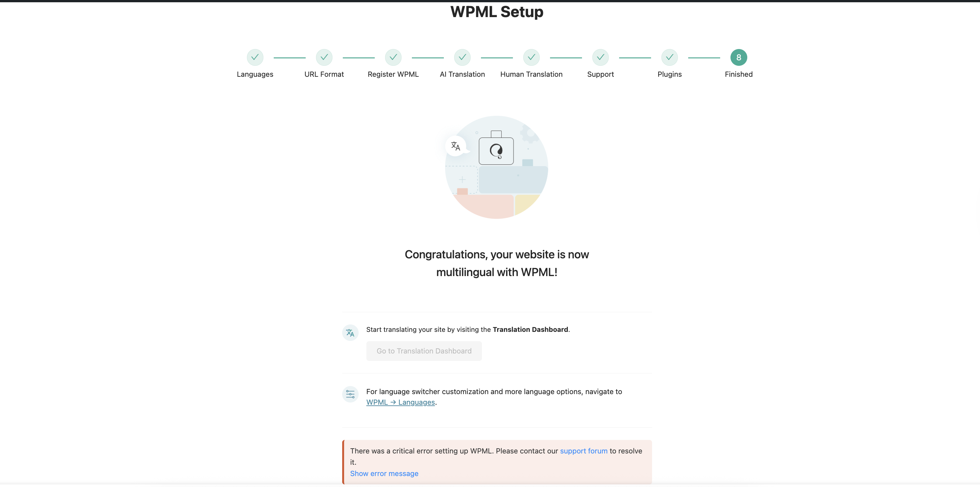Screen dimensions: 980x487
Task: Click the AI Translation step checkmark
Action: [x=462, y=57]
